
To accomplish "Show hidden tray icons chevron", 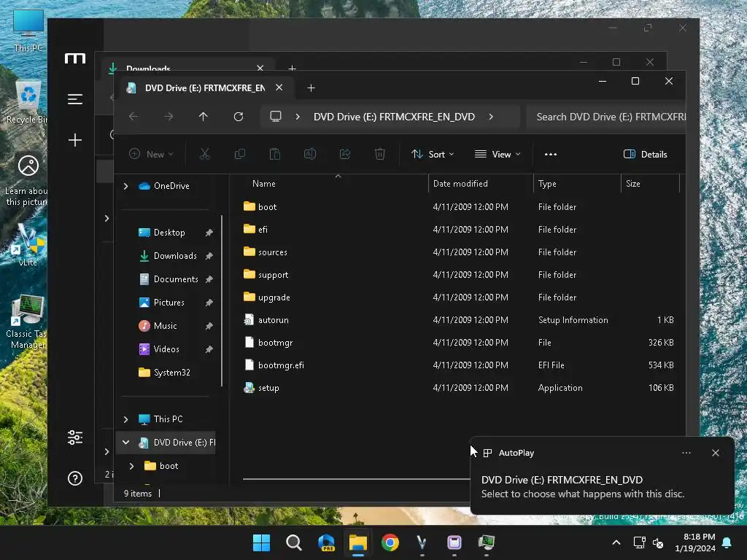I will [616, 542].
